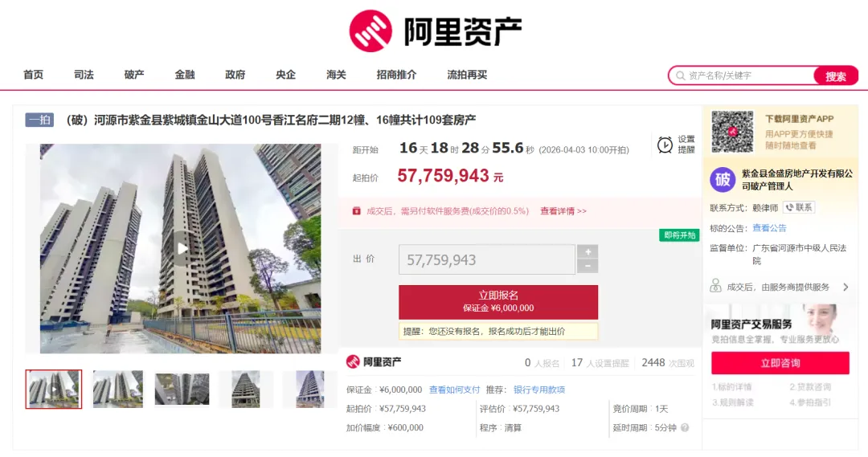
Task: Click the help icon next to 延时周期
Action: tap(685, 427)
